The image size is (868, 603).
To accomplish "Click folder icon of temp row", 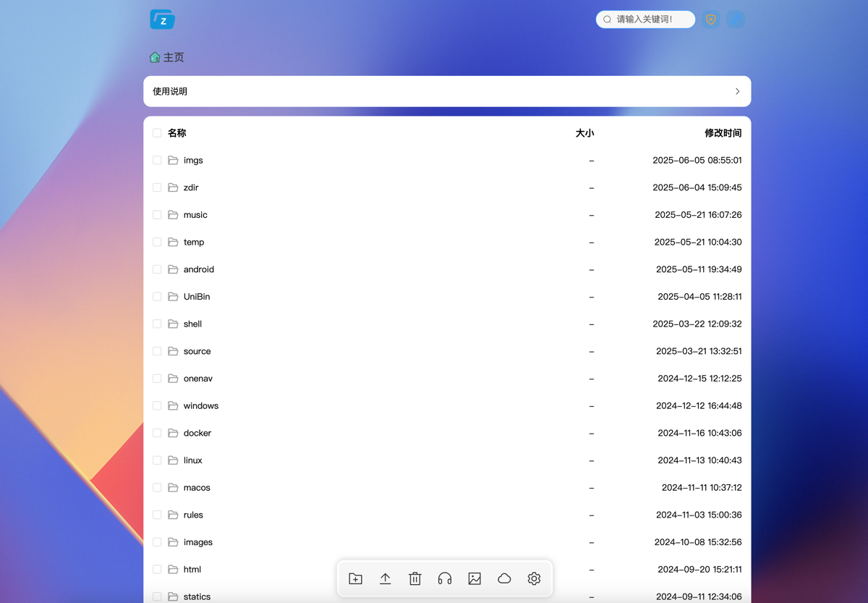I will pos(173,242).
